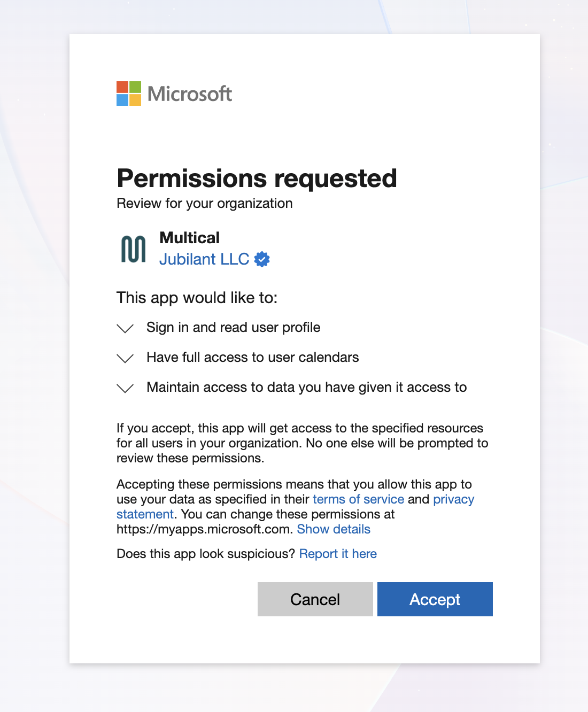Screen dimensions: 588x712
Task: Expand the sign in and read profile chevron
Action: [125, 328]
